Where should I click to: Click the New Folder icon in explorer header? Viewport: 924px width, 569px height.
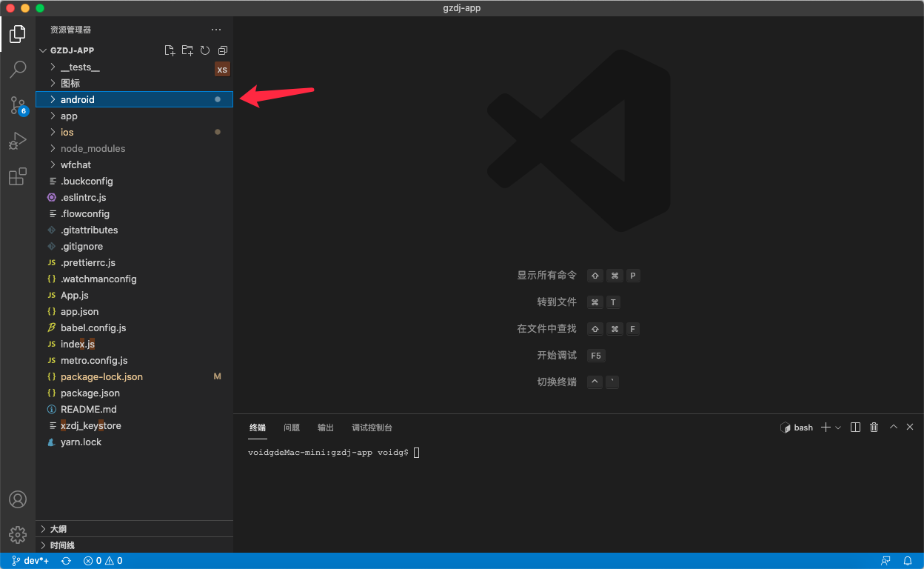tap(187, 50)
